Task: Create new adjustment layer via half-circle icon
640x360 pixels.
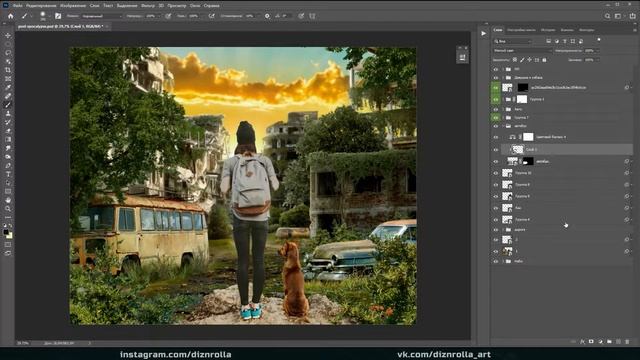Action: [x=600, y=341]
